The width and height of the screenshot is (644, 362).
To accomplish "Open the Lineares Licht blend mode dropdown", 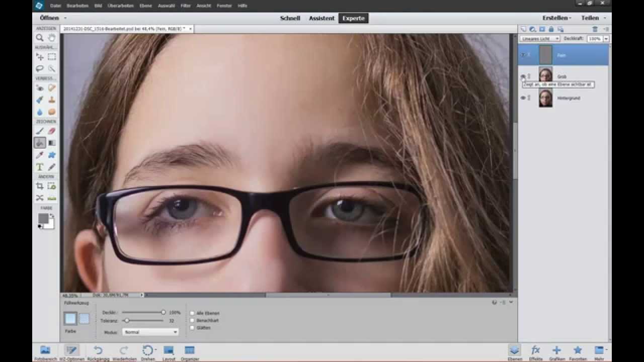I will (540, 39).
